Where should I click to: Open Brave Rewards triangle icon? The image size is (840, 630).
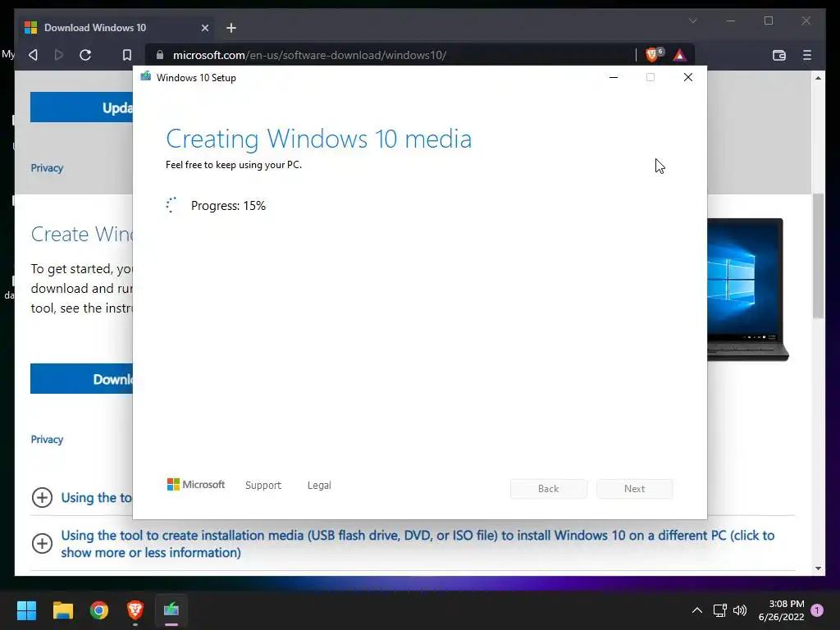(680, 55)
